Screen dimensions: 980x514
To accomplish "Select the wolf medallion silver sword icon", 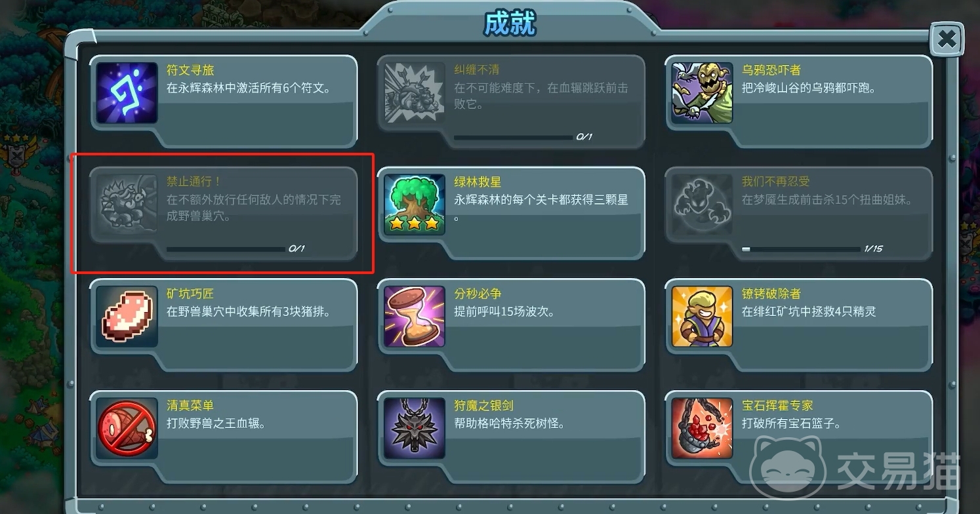I will [415, 428].
